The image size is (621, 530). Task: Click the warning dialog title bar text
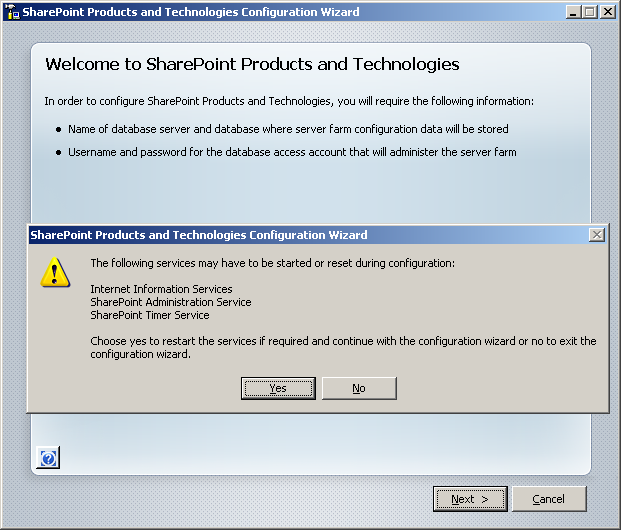(199, 235)
